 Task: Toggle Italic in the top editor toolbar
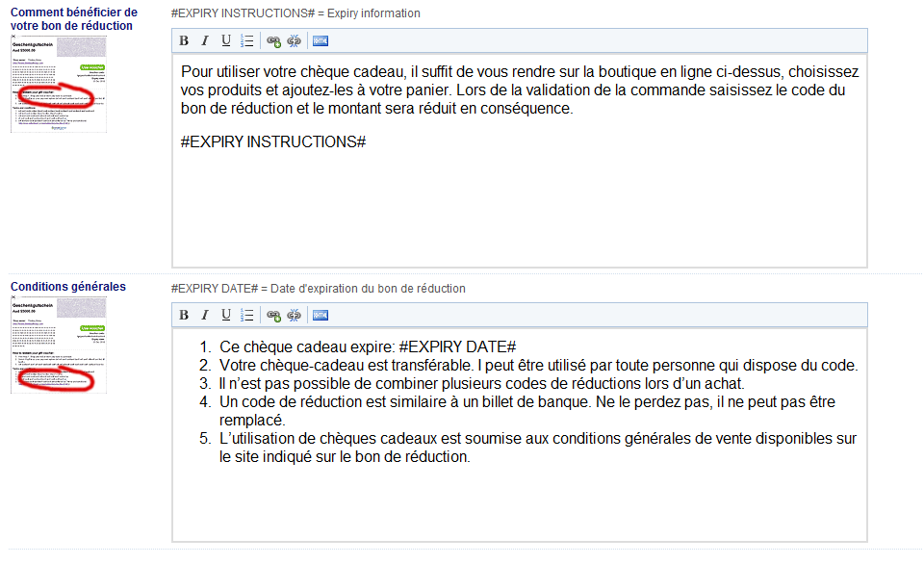pos(204,40)
